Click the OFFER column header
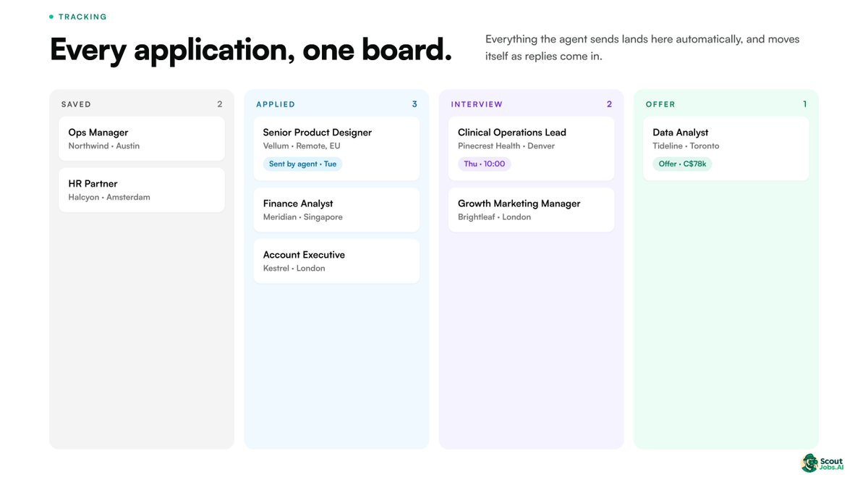868x488 pixels. 660,104
